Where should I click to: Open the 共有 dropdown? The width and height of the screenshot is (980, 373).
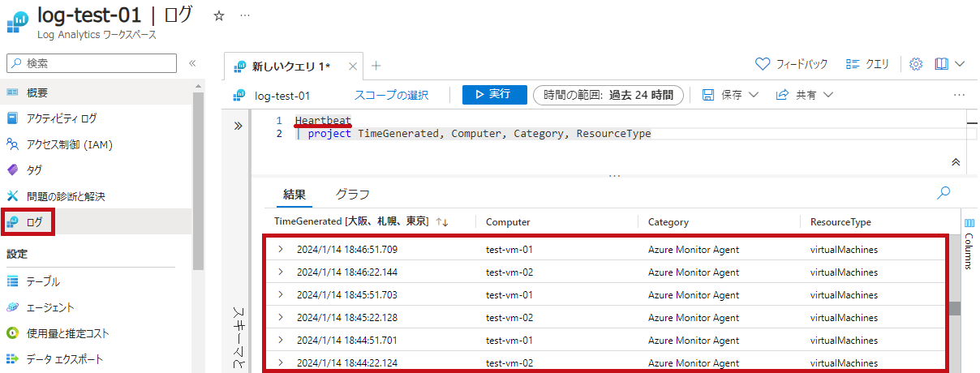click(x=805, y=95)
